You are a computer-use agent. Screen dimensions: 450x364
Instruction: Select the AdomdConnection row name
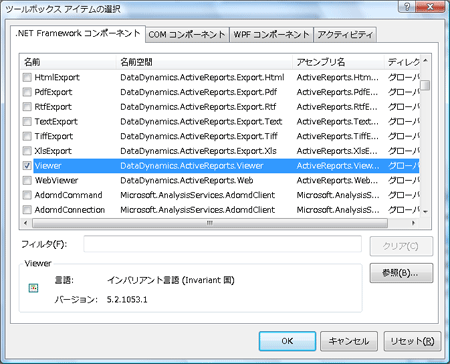[70, 210]
